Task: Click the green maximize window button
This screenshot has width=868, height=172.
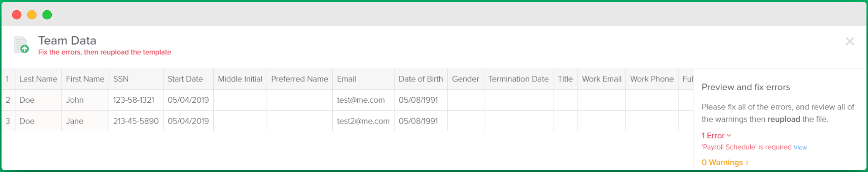Action: 47,15
